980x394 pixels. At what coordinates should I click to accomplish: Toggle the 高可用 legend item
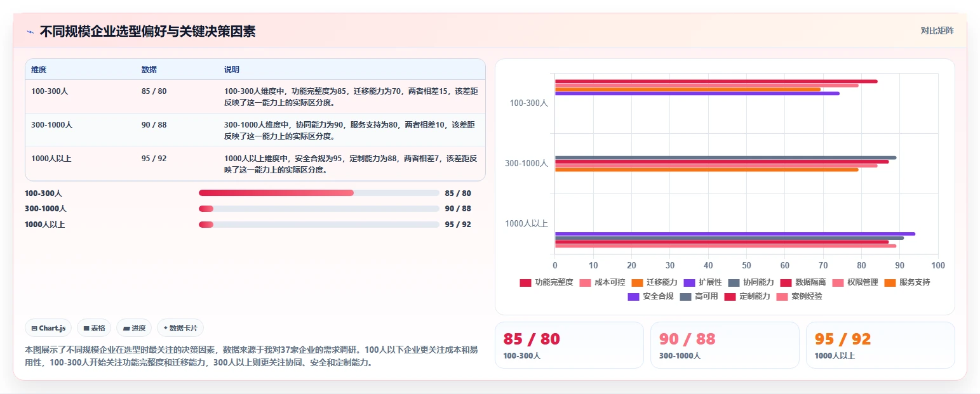point(699,296)
